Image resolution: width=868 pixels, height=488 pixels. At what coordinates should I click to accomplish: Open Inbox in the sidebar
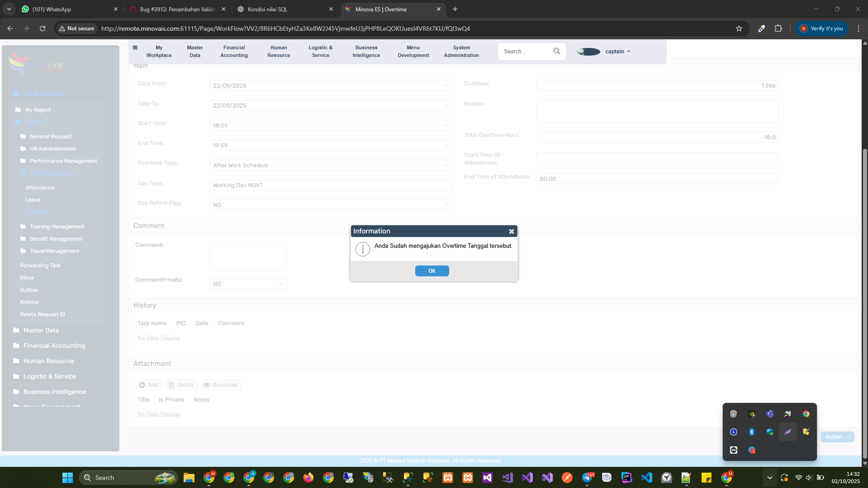point(27,278)
